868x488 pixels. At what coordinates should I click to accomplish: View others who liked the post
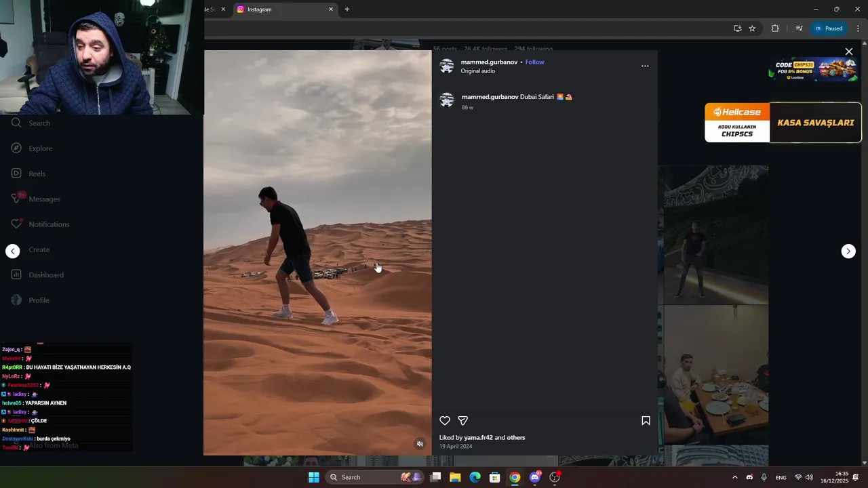pyautogui.click(x=516, y=438)
